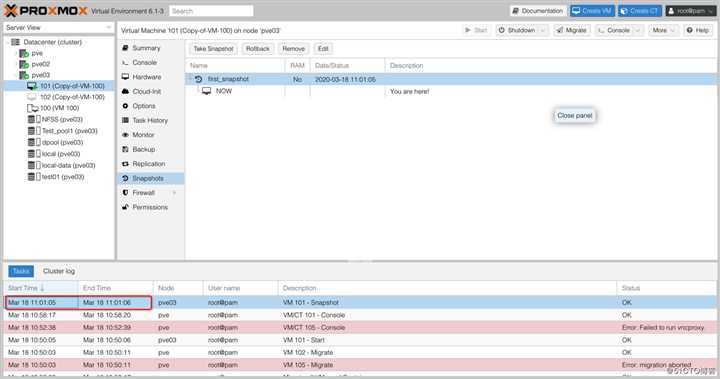Click the snapshot Remove button
720x379 pixels.
coord(293,49)
